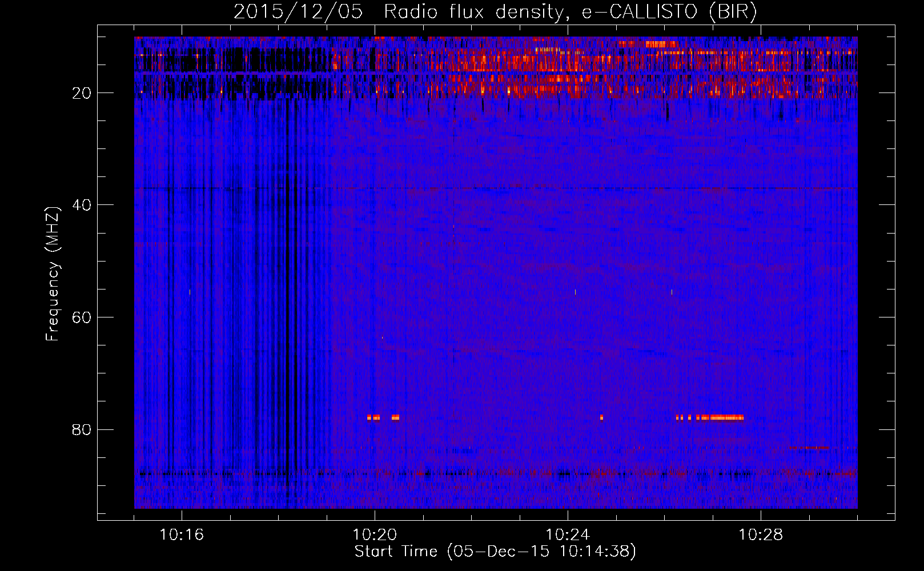The width and height of the screenshot is (924, 571).
Task: Click the plot title "Radio flux density, e-CALLISTO (BIR)"
Action: click(x=570, y=12)
